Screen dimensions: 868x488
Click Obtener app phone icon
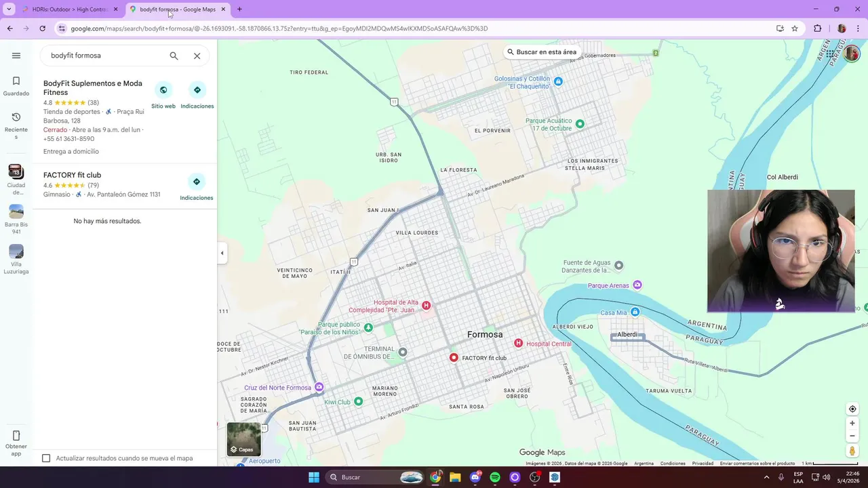pos(16,436)
